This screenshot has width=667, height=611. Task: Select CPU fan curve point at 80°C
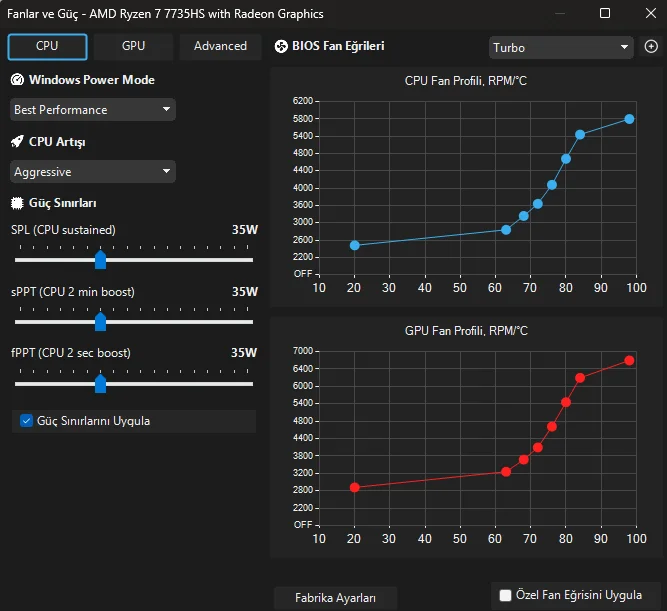(566, 159)
